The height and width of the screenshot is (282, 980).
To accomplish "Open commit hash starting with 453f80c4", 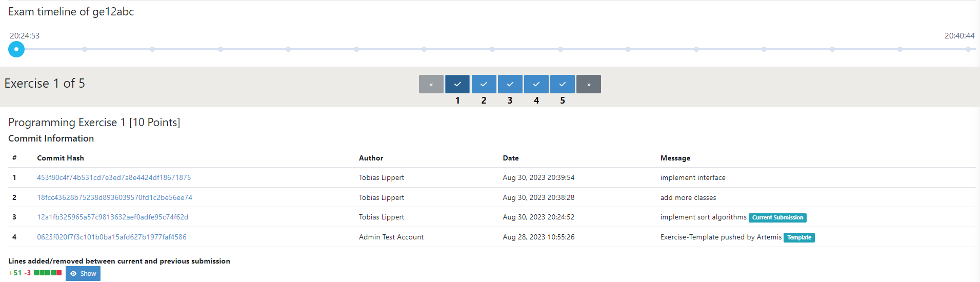I will coord(114,177).
